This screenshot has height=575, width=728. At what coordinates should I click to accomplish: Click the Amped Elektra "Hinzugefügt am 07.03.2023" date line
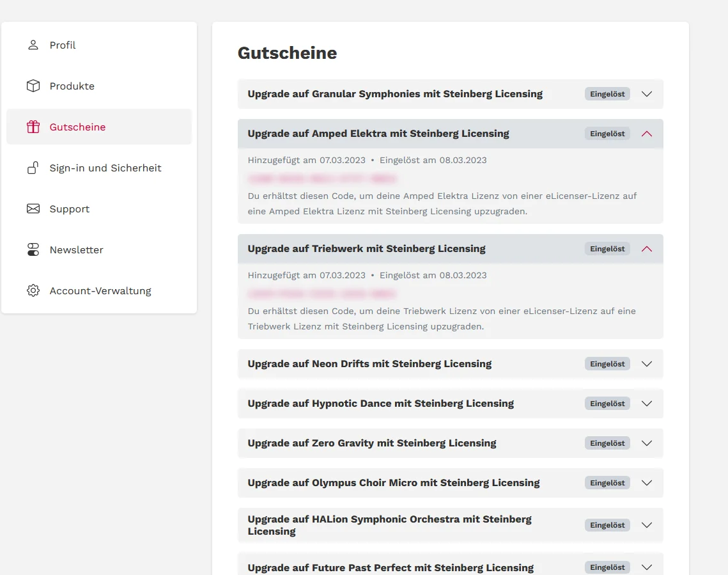(x=368, y=161)
